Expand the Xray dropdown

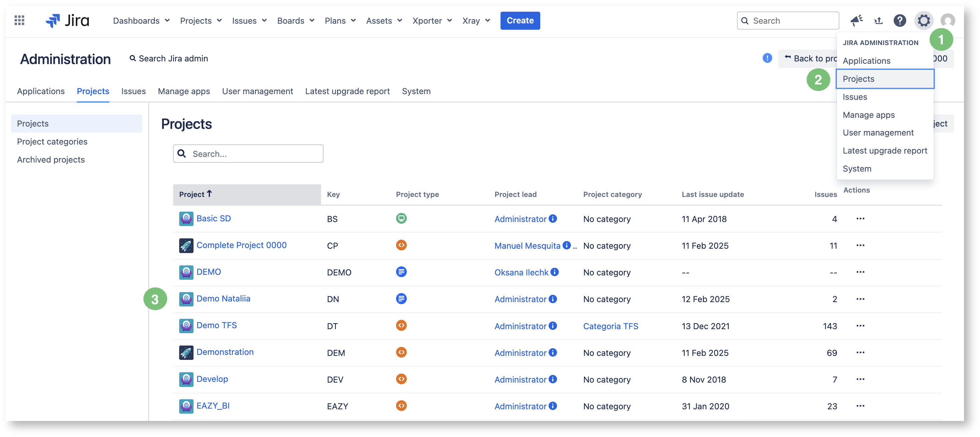(476, 21)
